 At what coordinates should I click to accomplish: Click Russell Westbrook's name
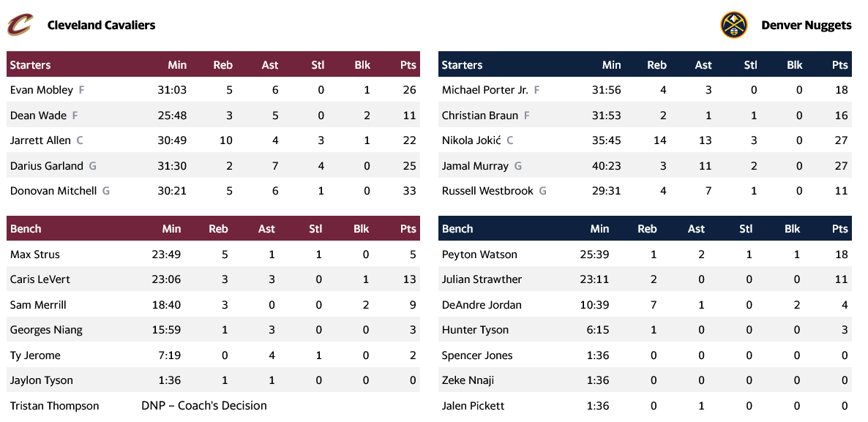coord(488,191)
